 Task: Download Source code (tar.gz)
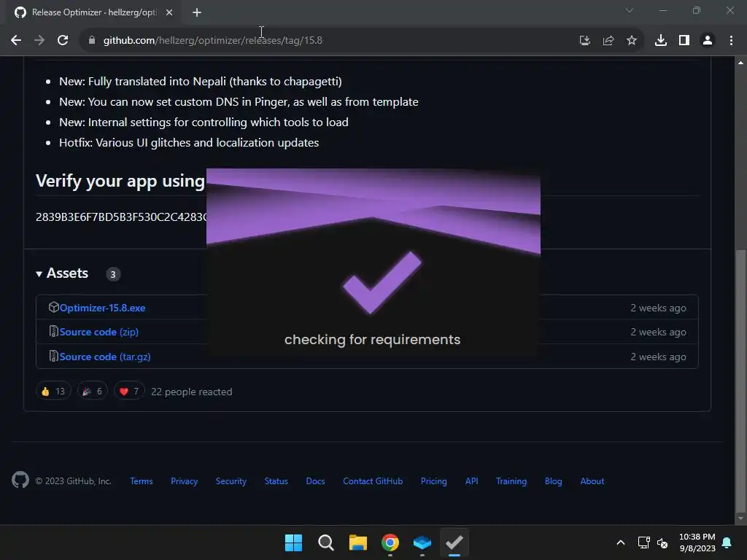click(x=105, y=357)
